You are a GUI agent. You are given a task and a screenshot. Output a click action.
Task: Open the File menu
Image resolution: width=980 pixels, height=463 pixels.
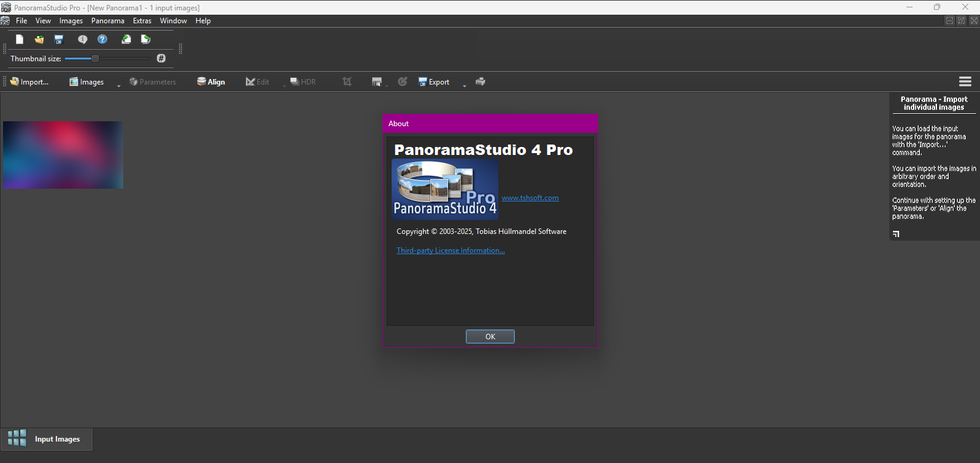pos(21,21)
